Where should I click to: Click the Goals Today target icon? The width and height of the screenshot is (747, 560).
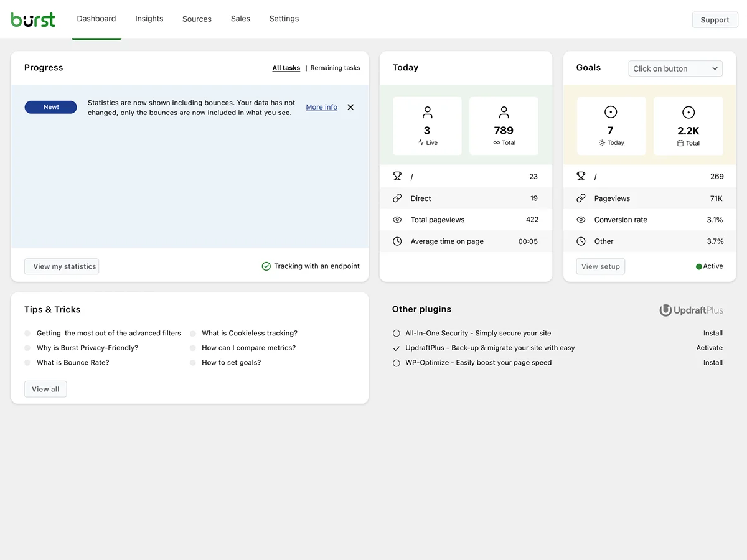(x=611, y=113)
